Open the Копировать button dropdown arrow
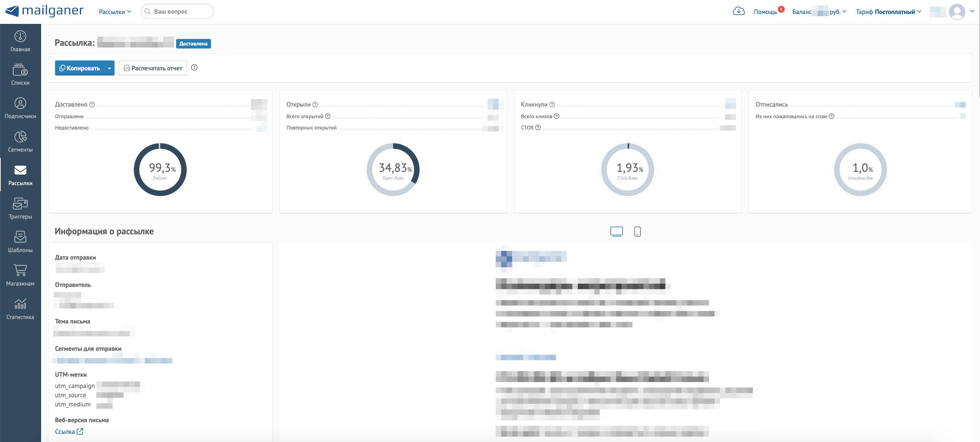The width and height of the screenshot is (980, 442). point(109,68)
